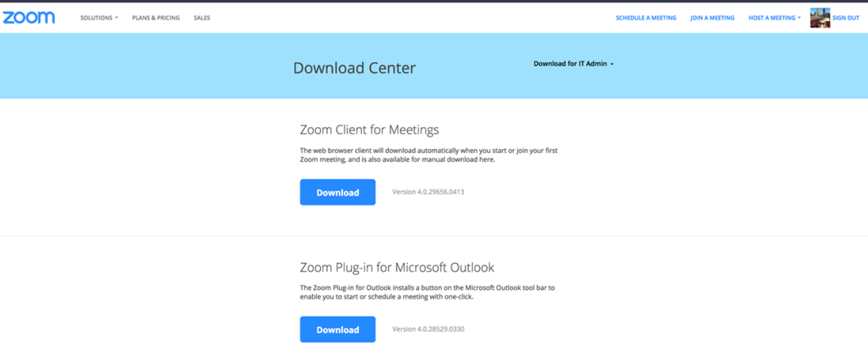Click version number 4.0.29656.0413 text
This screenshot has height=354, width=868.
428,192
